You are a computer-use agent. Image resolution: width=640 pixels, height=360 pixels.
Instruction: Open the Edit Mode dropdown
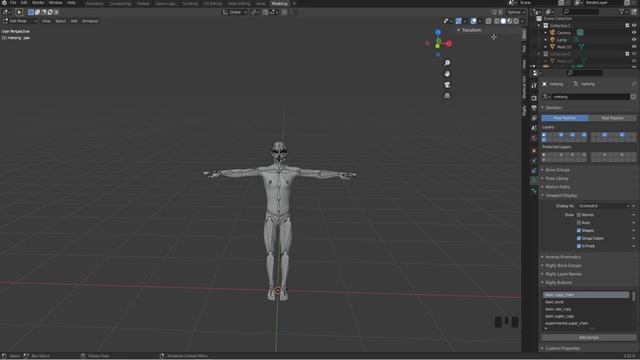[20, 21]
